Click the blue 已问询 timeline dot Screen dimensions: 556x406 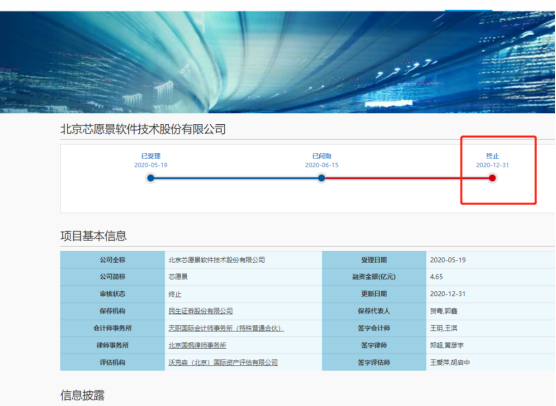[x=322, y=178]
